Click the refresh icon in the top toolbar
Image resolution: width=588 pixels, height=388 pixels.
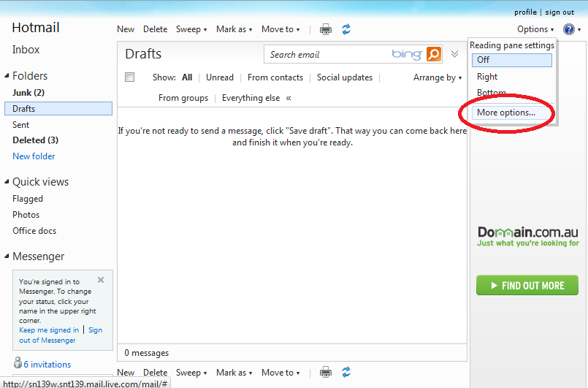(346, 29)
